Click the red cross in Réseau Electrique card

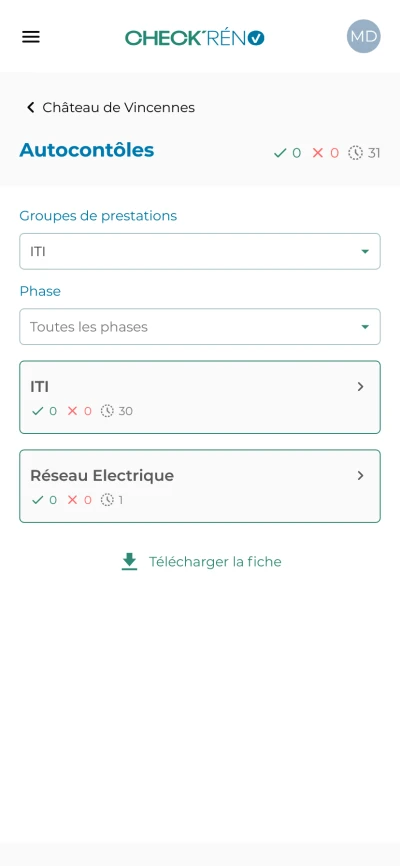click(72, 500)
